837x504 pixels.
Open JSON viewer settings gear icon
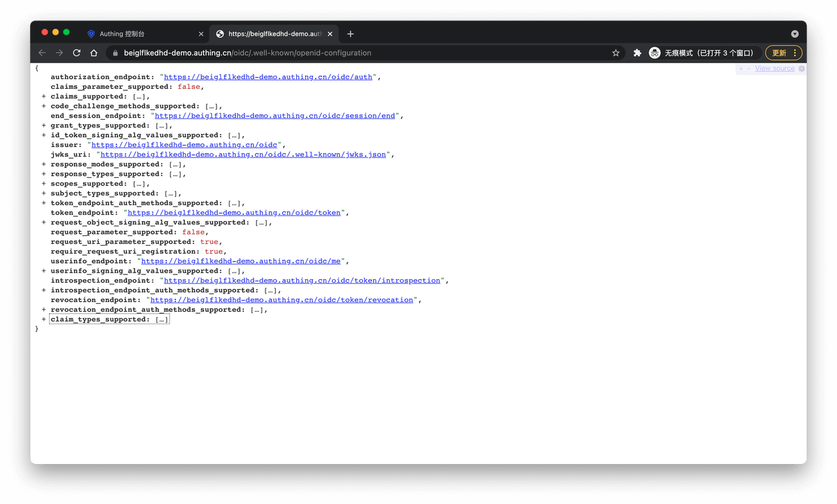pos(802,69)
